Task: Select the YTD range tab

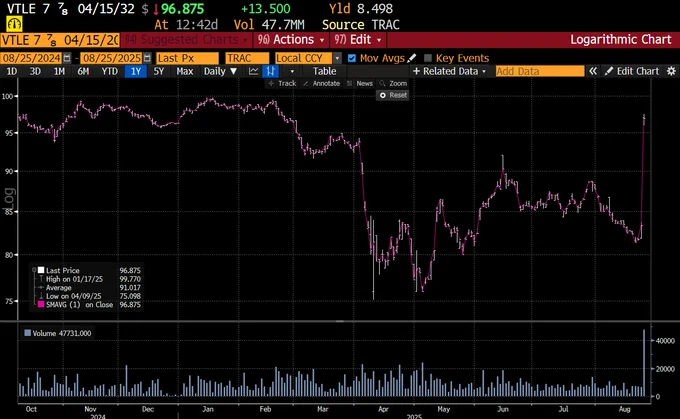Action: coord(109,71)
